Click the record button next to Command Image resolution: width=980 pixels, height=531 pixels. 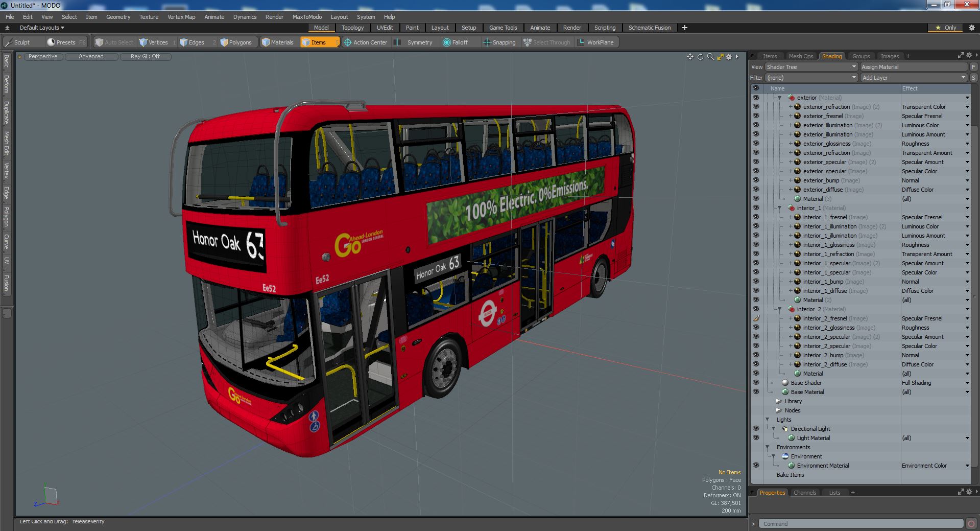(x=971, y=523)
